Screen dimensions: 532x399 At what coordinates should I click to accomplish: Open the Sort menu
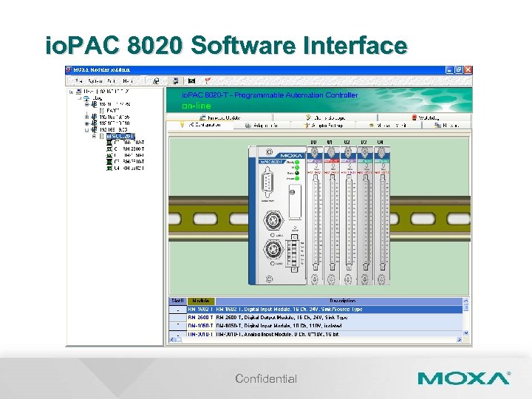tap(112, 81)
